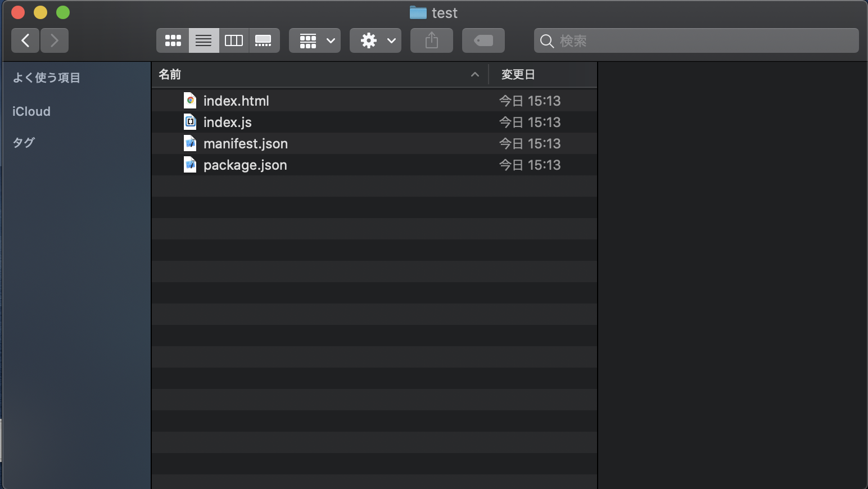868x489 pixels.
Task: Open iCloud section in the sidebar
Action: click(x=31, y=111)
